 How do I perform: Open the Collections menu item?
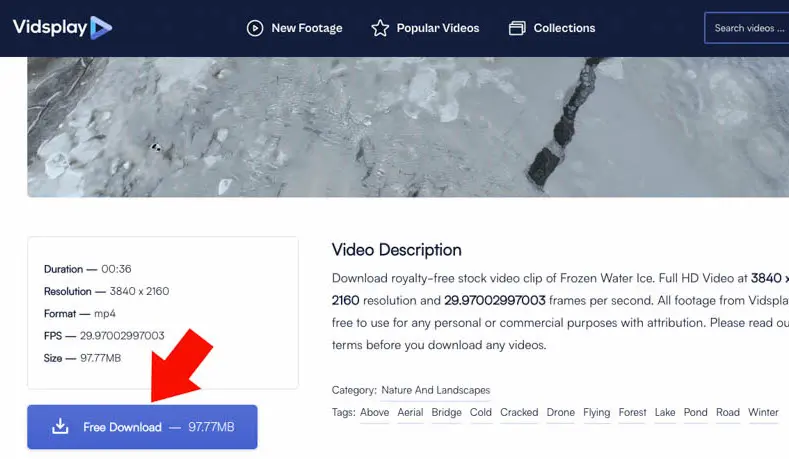click(x=552, y=28)
